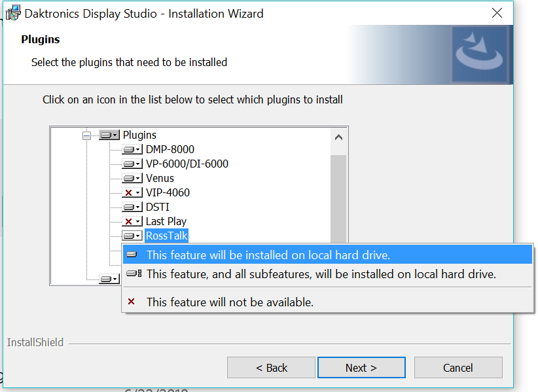Screen dimensions: 538x392
Task: Select the RossTalk tree item label
Action: [x=166, y=236]
